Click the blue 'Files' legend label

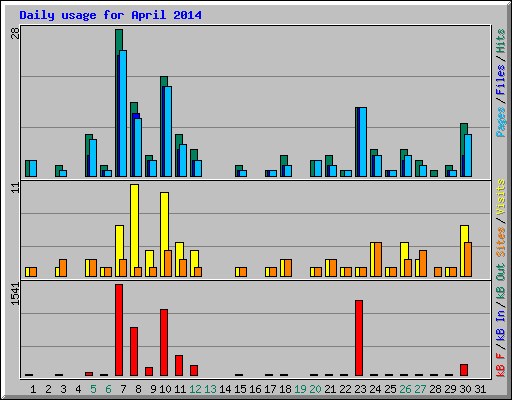tap(500, 80)
